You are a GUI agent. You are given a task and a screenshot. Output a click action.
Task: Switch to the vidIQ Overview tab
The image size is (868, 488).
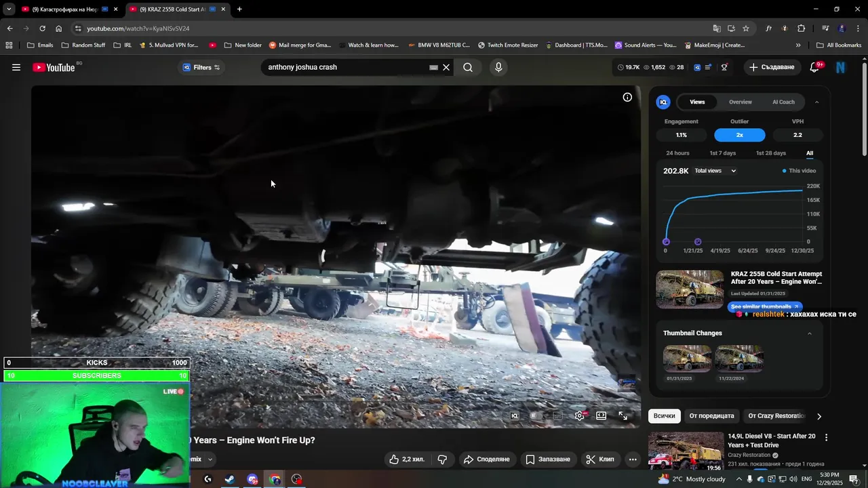(x=740, y=102)
